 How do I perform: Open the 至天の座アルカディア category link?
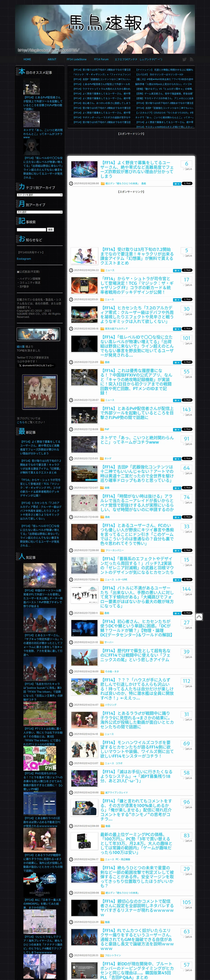pos(116,329)
